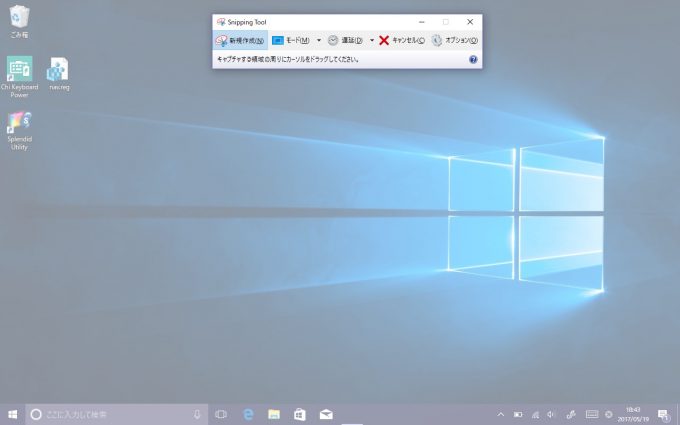Open Task View from the taskbar
The image size is (680, 425).
click(221, 415)
